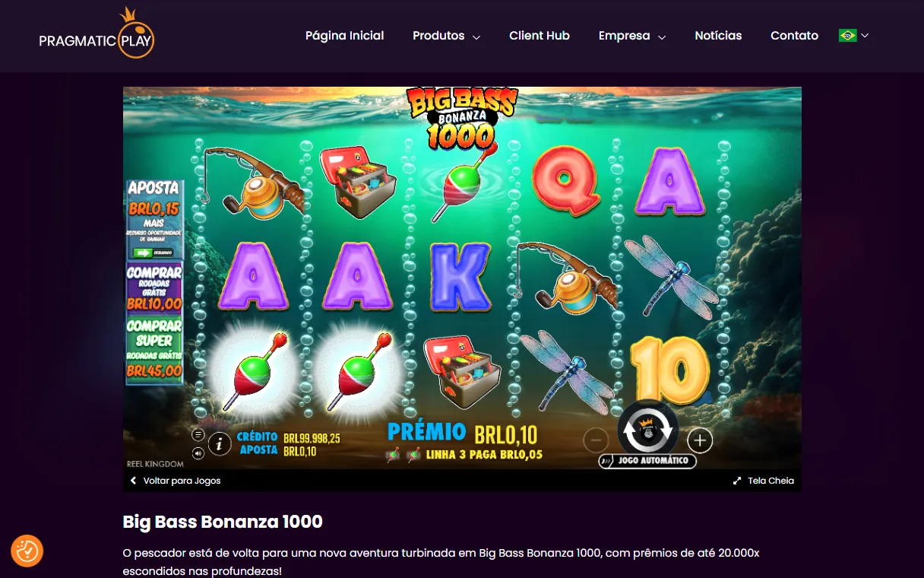The height and width of the screenshot is (578, 924).
Task: Switch game to Tela Cheia fullscreen
Action: point(764,481)
